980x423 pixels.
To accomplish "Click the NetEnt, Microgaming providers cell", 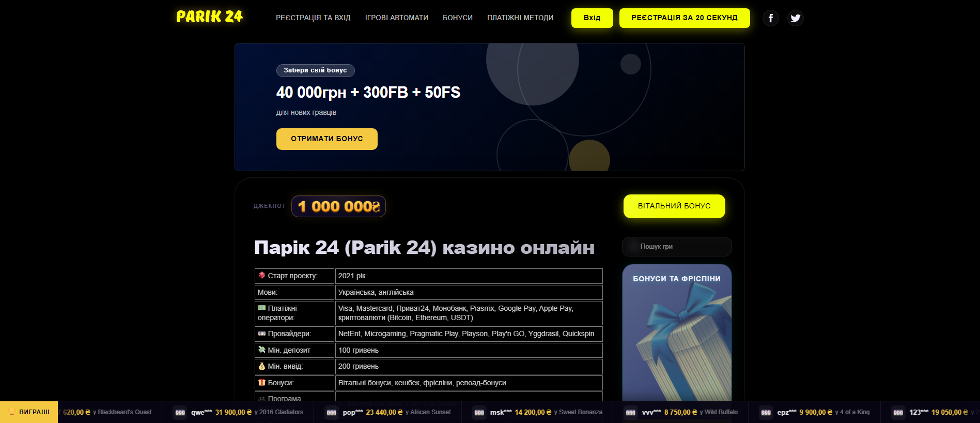I will tap(469, 334).
